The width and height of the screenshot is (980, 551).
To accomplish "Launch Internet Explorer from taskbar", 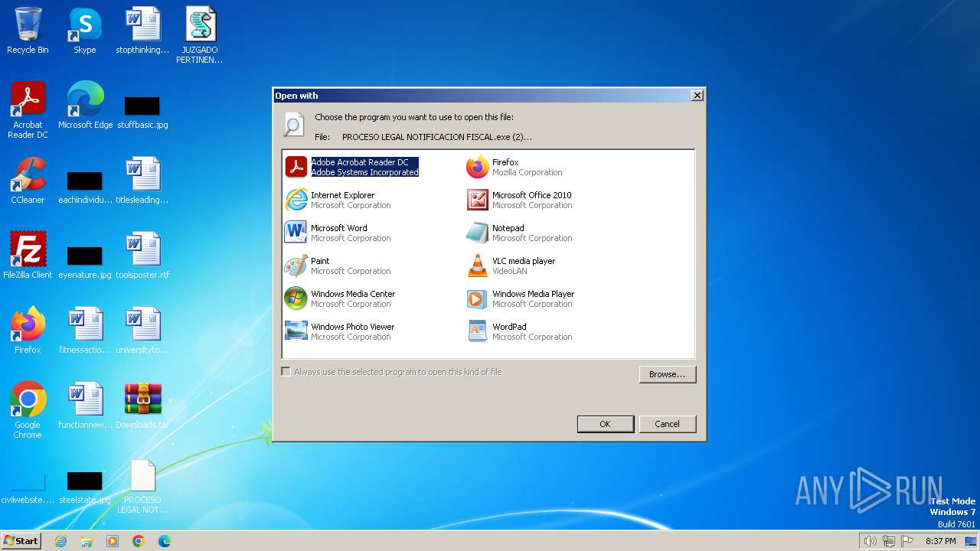I will coord(61,541).
